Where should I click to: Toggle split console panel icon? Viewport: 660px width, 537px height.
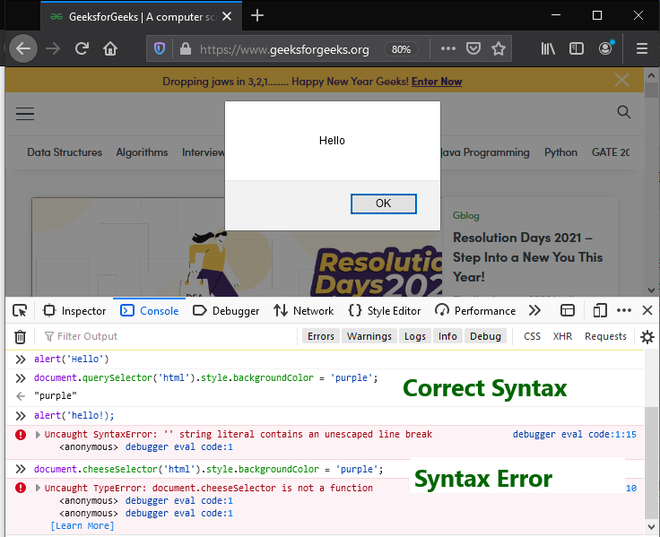pyautogui.click(x=567, y=311)
